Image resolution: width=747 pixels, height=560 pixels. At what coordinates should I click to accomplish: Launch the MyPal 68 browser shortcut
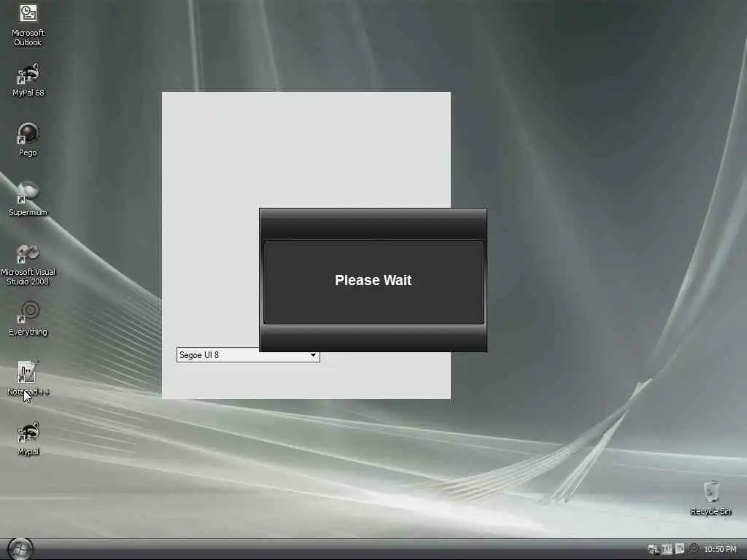tap(28, 80)
